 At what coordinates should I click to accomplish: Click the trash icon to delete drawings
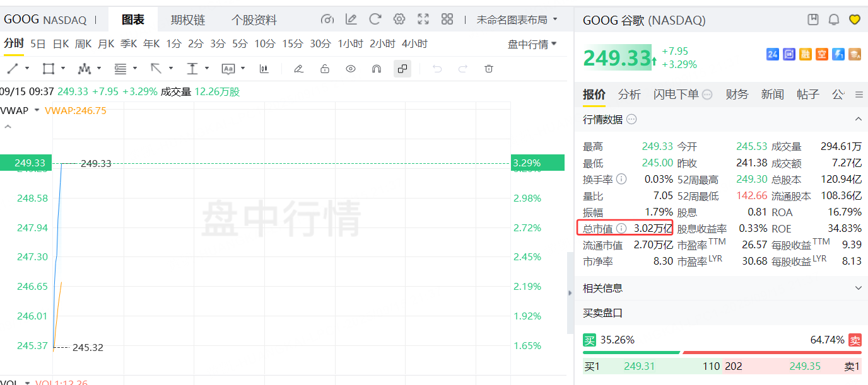pos(488,68)
